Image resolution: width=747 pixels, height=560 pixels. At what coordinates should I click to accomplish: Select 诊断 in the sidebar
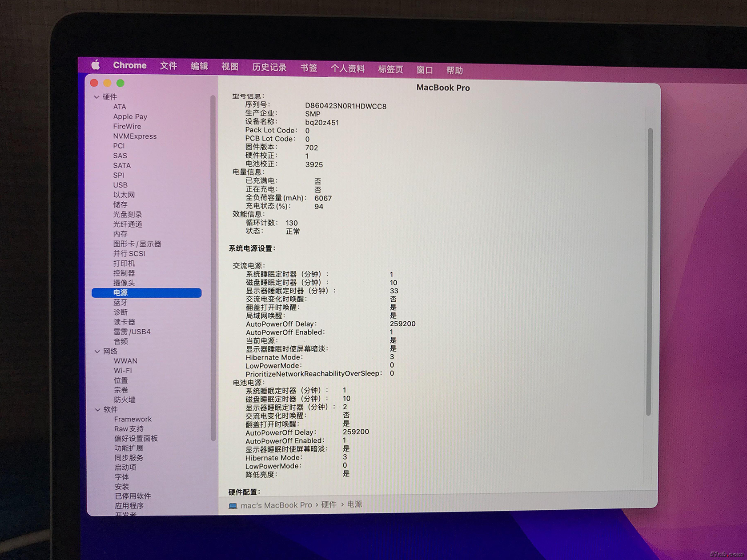coord(120,312)
